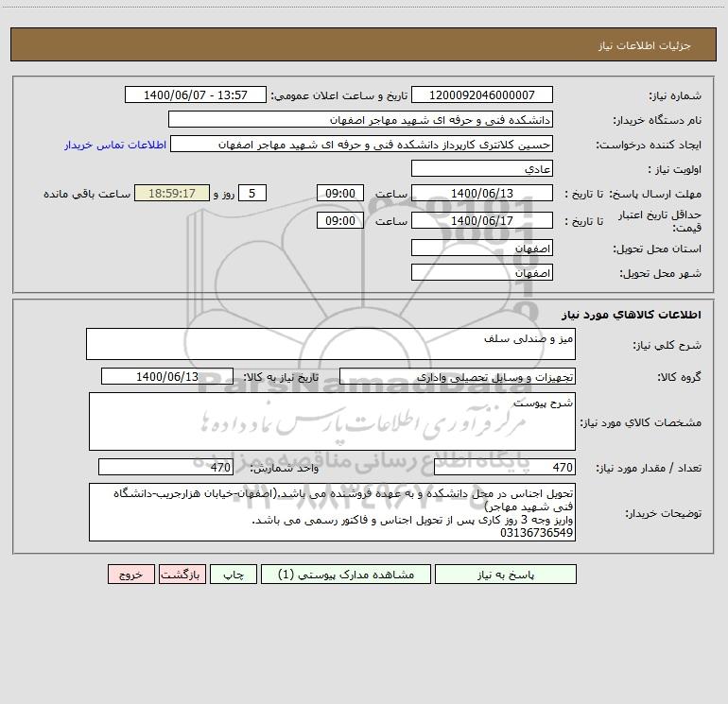Screen dimensions: 728x704
Task: Click the buyer organization name field
Action: [360, 119]
